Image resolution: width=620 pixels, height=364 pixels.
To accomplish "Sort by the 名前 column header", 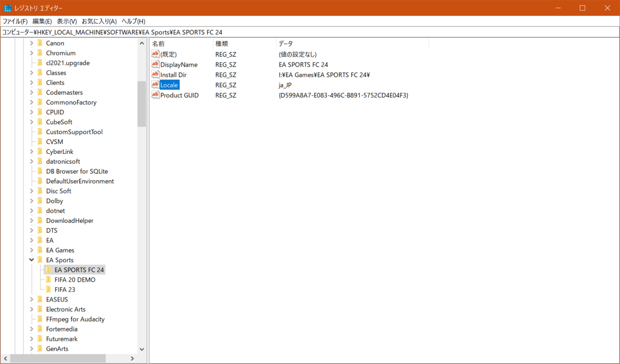I will point(181,44).
